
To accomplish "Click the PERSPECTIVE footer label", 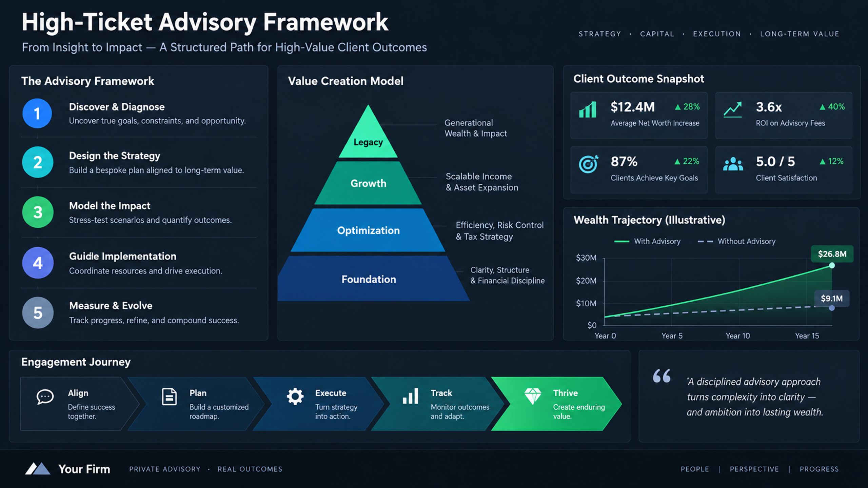I will [x=754, y=469].
